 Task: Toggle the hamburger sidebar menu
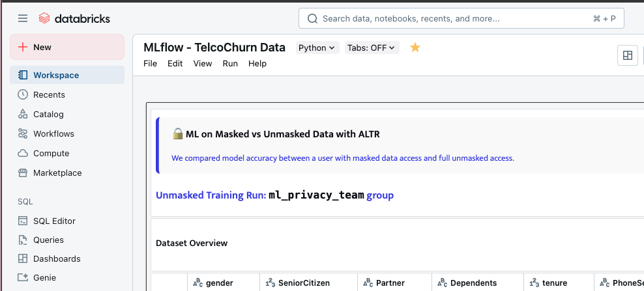(x=23, y=18)
